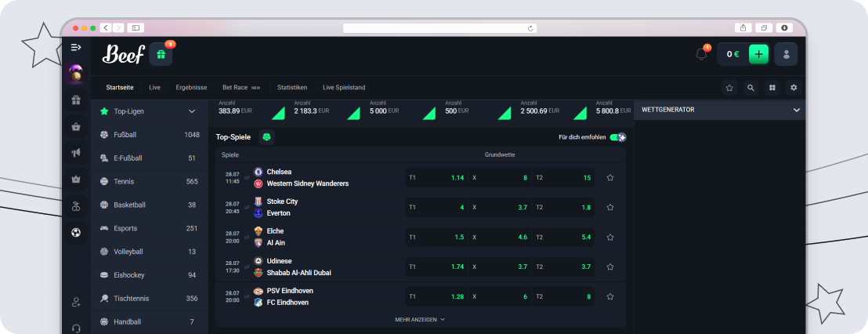868x334 pixels.
Task: Open the megaphone promotions icon
Action: [x=76, y=153]
